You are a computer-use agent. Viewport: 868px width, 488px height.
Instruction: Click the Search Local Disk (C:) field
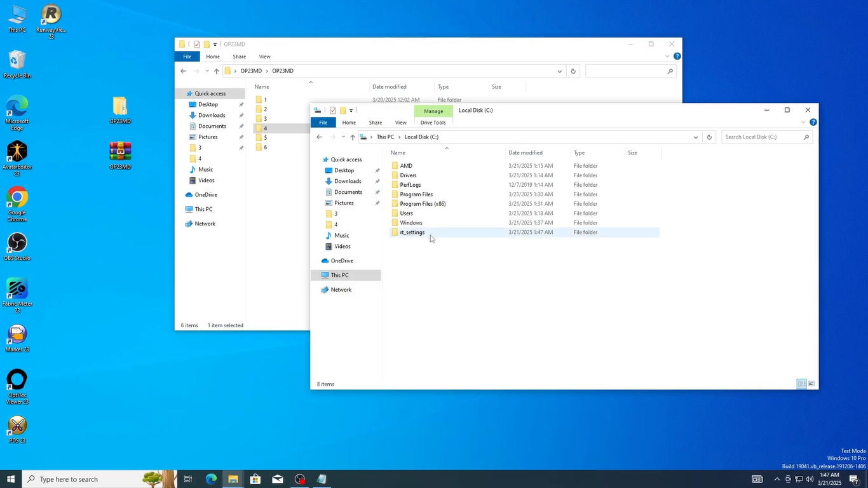pos(763,137)
